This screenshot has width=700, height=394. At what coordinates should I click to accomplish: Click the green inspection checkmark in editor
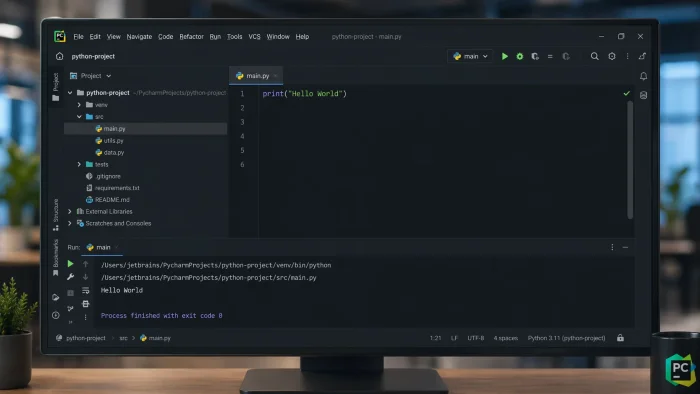point(626,94)
